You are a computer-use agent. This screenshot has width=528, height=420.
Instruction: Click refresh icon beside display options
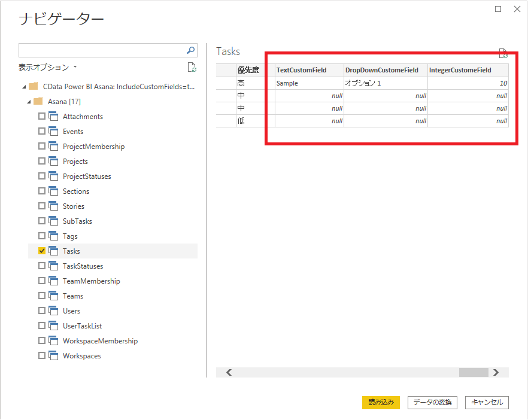tap(192, 67)
